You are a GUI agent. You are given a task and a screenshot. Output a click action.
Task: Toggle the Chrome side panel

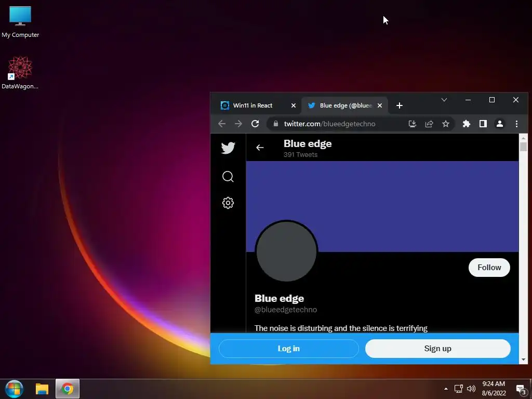coord(483,124)
